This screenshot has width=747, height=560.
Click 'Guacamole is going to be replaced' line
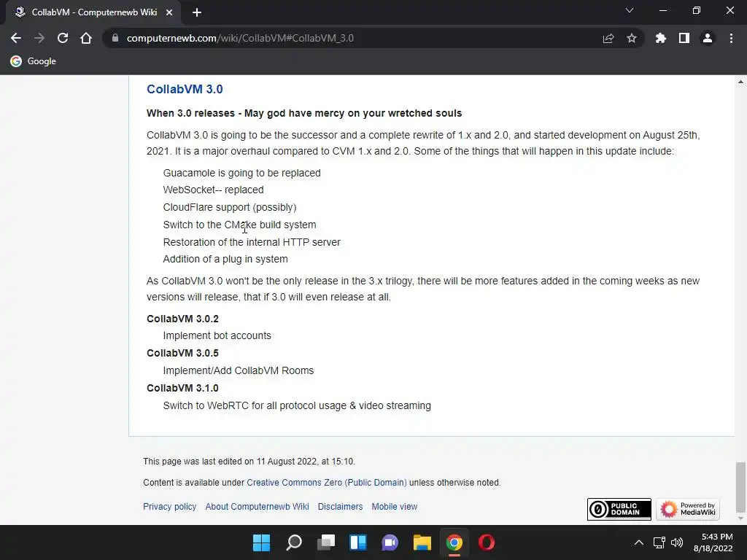point(242,173)
